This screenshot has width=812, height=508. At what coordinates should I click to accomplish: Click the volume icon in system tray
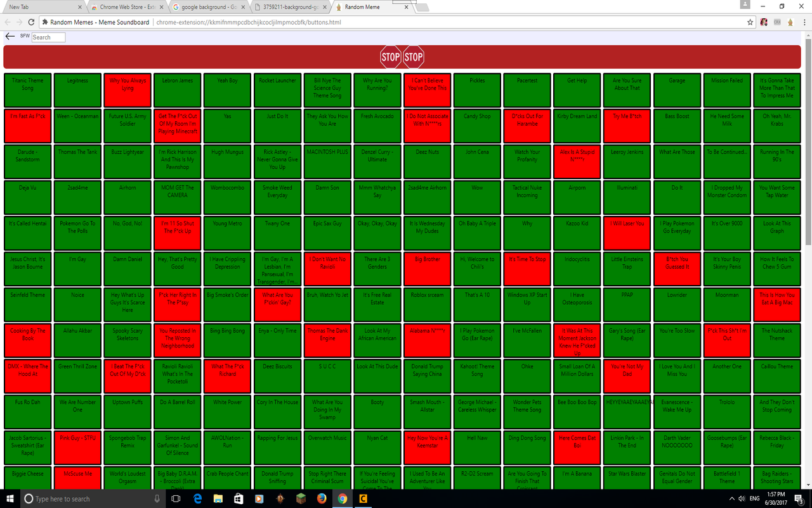pyautogui.click(x=743, y=498)
